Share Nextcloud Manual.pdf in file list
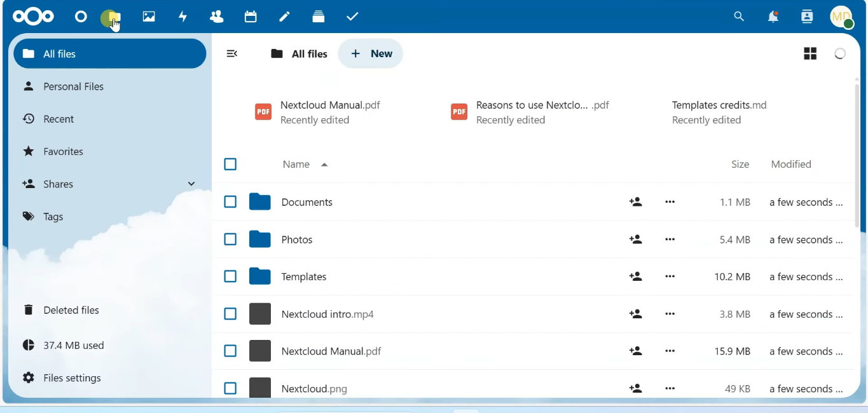868x413 pixels. [636, 351]
